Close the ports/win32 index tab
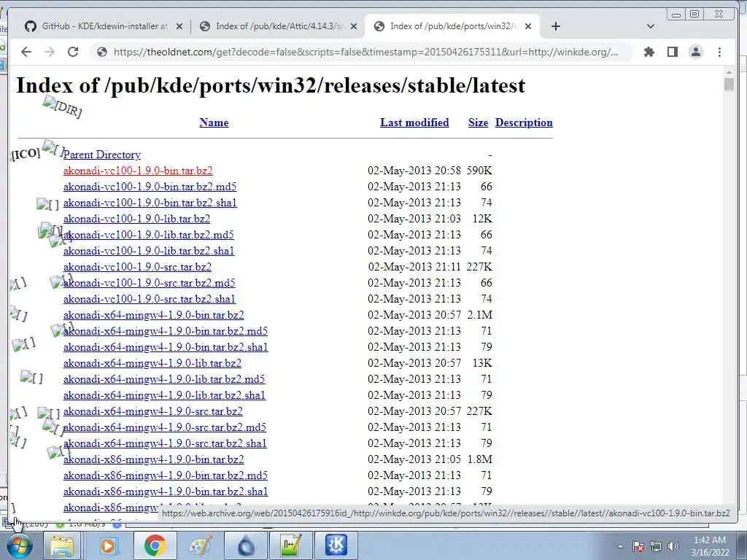Image resolution: width=747 pixels, height=560 pixels. (528, 27)
